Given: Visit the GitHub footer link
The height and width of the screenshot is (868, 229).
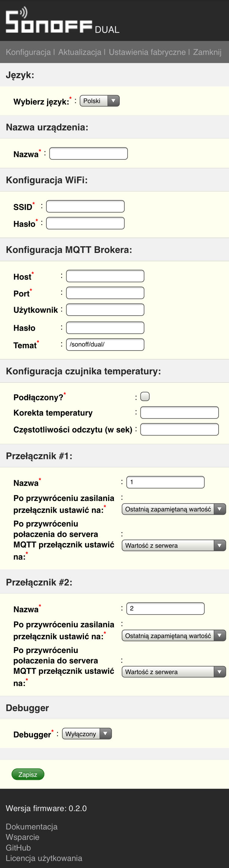Looking at the screenshot, I should pyautogui.click(x=18, y=848).
